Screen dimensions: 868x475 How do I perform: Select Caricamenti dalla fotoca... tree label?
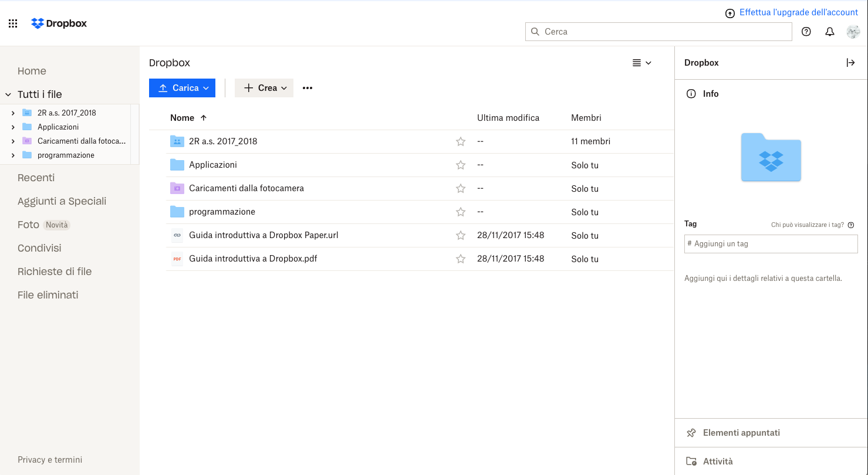point(82,141)
